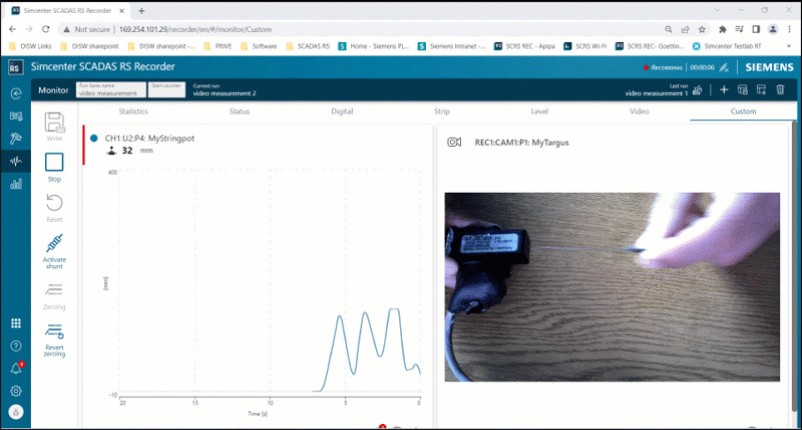Click the MyTargus camera video feed

tap(611, 286)
